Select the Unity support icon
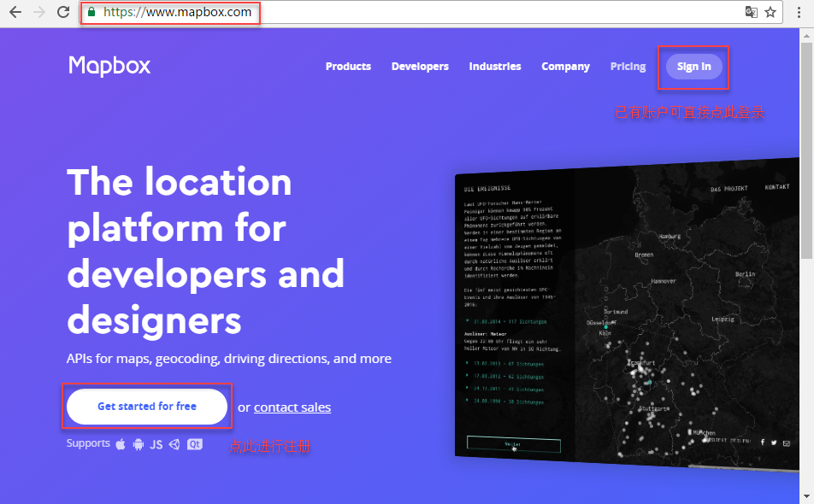Viewport: 814px width, 504px height. pos(174,443)
